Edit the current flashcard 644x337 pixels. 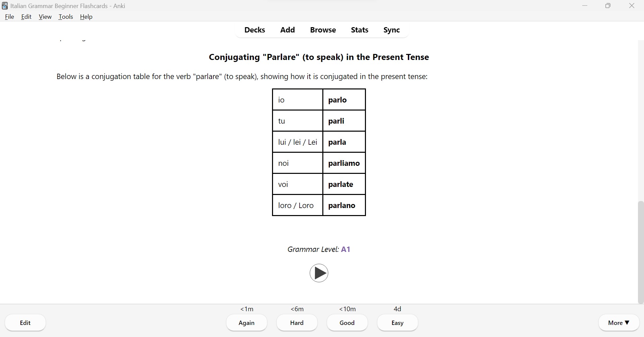[25, 323]
